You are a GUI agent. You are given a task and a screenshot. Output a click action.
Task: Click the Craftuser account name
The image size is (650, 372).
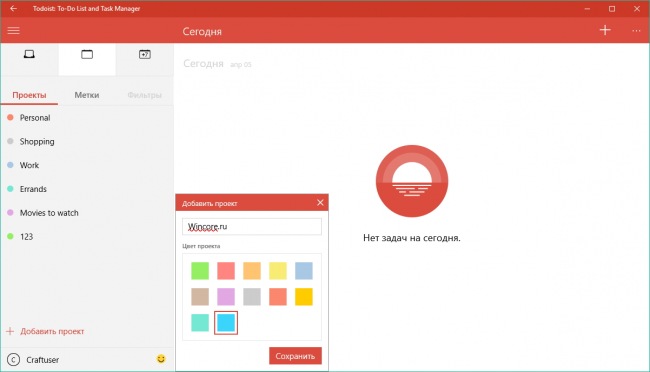pos(43,360)
